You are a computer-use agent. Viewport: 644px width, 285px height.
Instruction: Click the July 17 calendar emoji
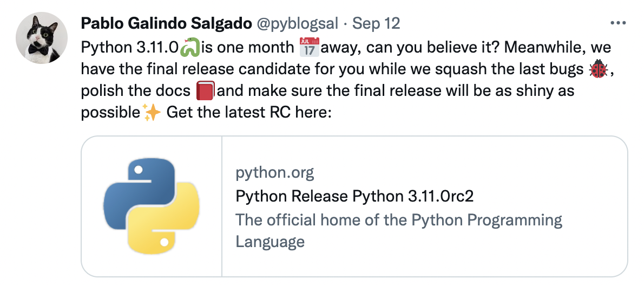point(310,47)
